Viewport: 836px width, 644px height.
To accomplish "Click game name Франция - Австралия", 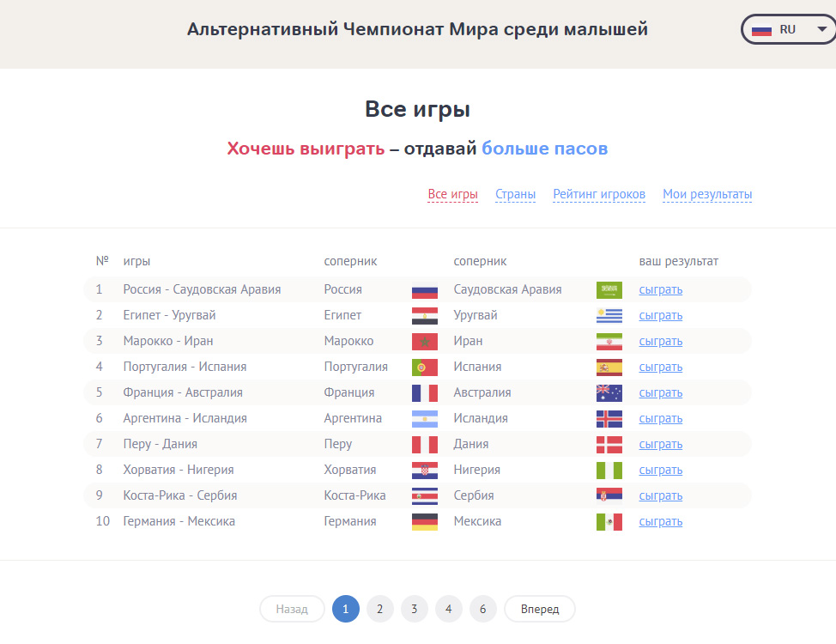I will pos(183,392).
